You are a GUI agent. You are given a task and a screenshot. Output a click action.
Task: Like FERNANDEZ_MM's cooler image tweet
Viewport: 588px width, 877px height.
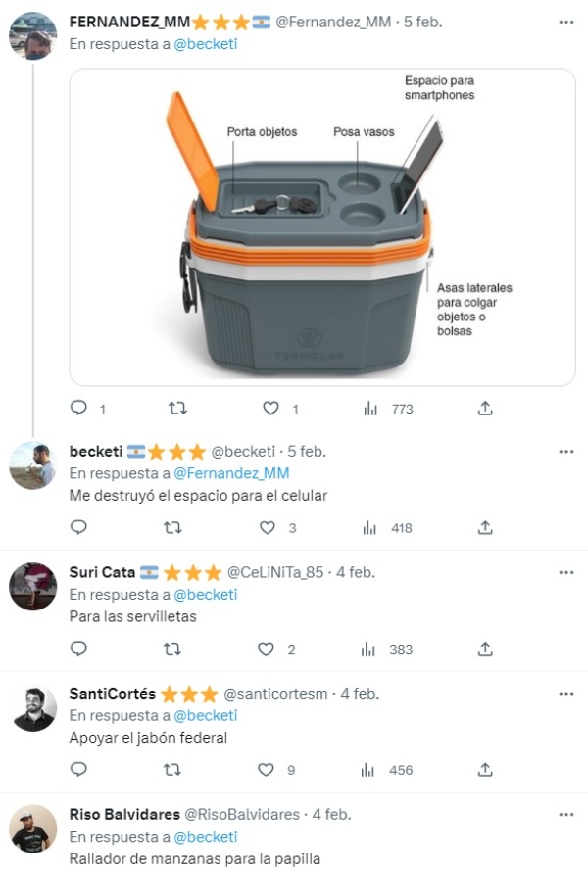pyautogui.click(x=271, y=408)
